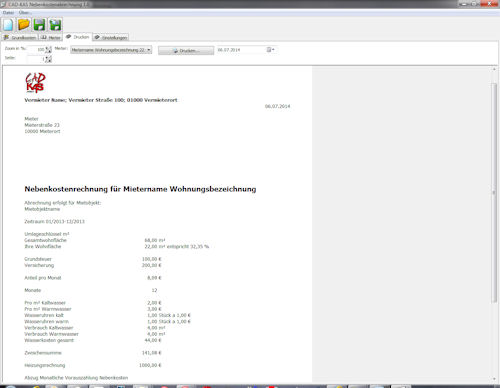500x388 pixels.
Task: Expand the Mieter selection dropdown
Action: [111, 50]
